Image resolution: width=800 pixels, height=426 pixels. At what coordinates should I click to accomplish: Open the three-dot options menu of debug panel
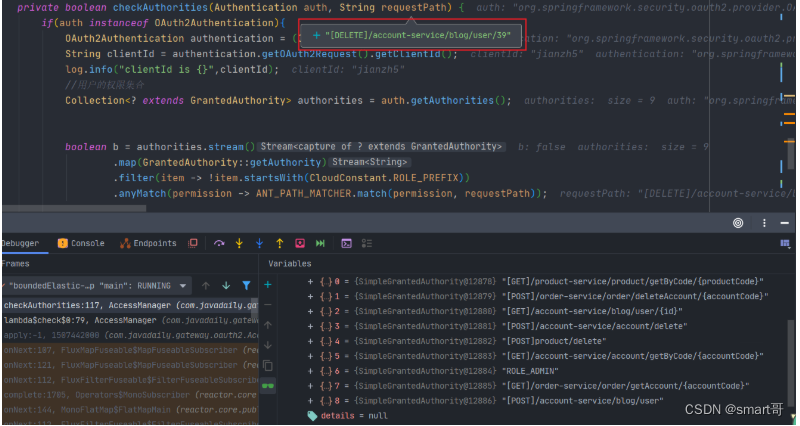click(x=764, y=223)
